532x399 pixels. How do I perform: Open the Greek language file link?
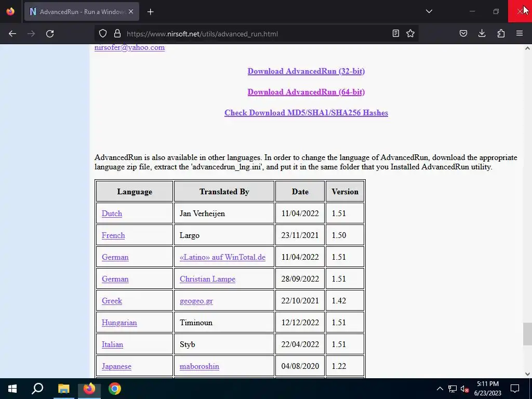(112, 301)
